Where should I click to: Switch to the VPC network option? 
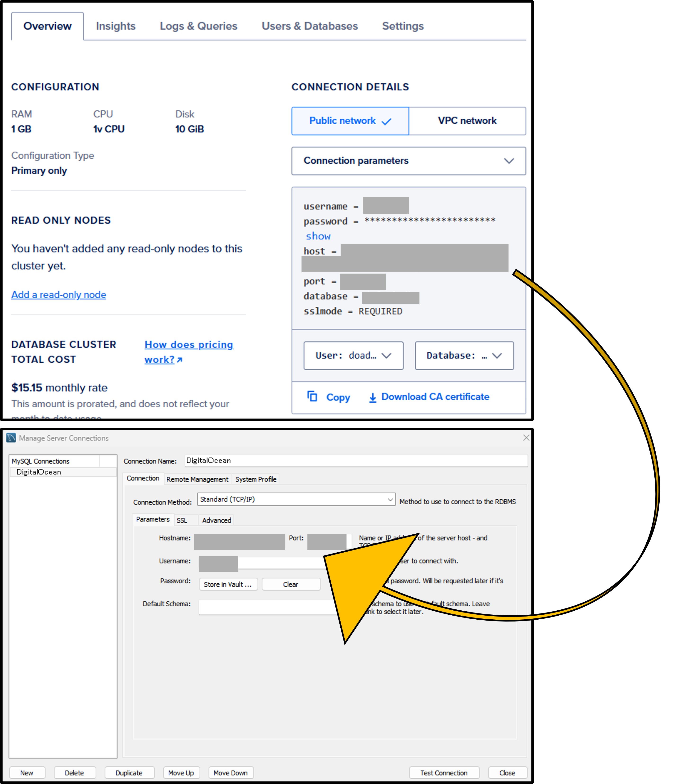point(467,121)
